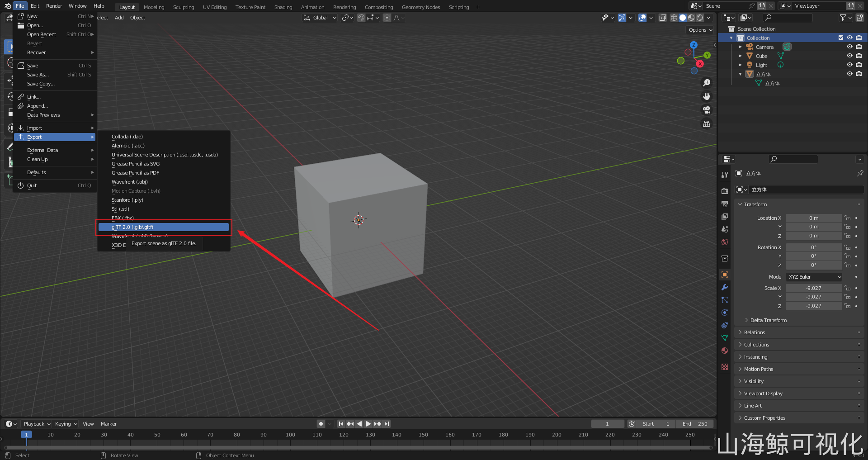Viewport: 868px width, 460px height.
Task: Lock Location X with padlock icon
Action: tap(847, 218)
